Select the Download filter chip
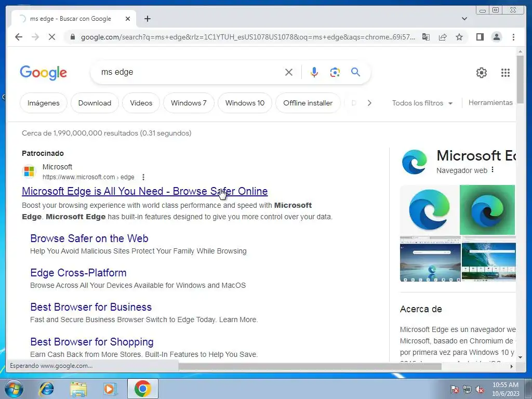 click(x=95, y=103)
